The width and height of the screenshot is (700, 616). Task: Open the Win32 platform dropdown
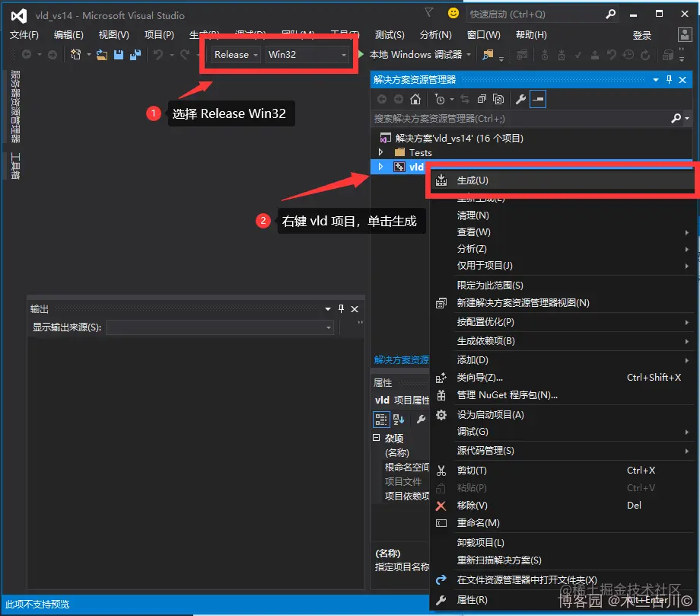[x=307, y=55]
